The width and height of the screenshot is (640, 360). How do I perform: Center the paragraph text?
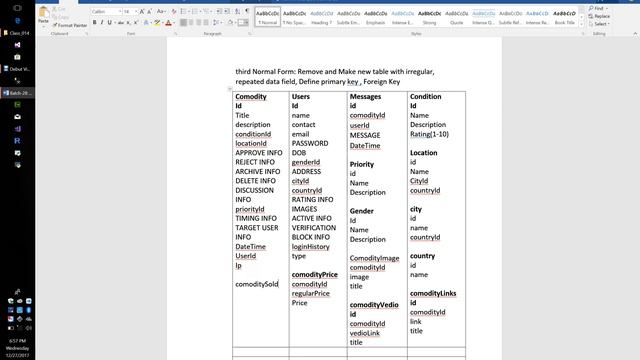pos(191,23)
